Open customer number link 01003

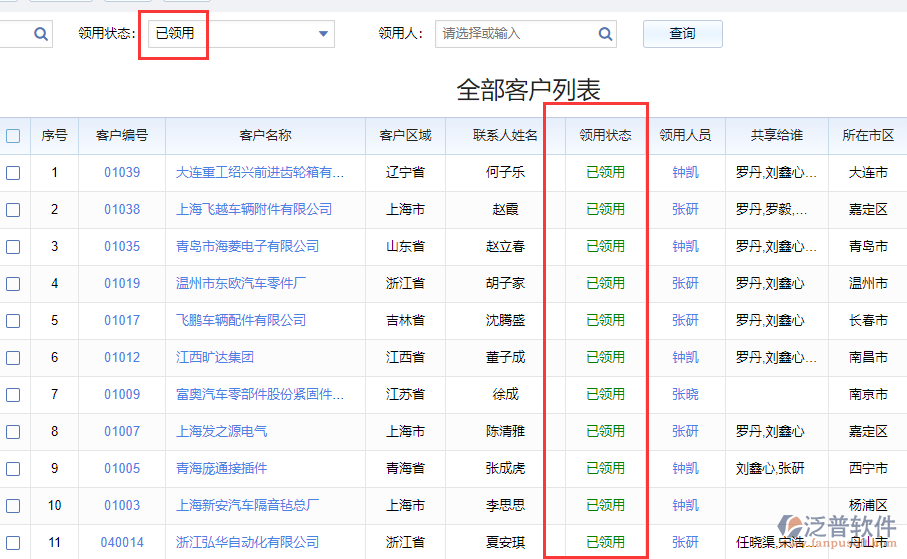pyautogui.click(x=122, y=506)
